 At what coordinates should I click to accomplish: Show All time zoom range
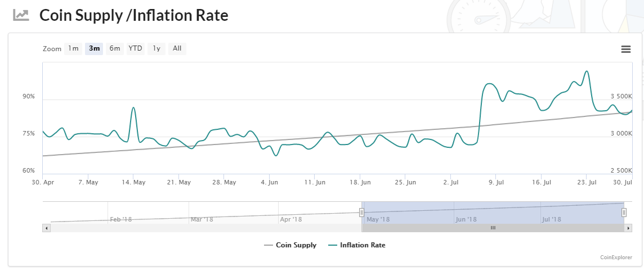tap(177, 49)
